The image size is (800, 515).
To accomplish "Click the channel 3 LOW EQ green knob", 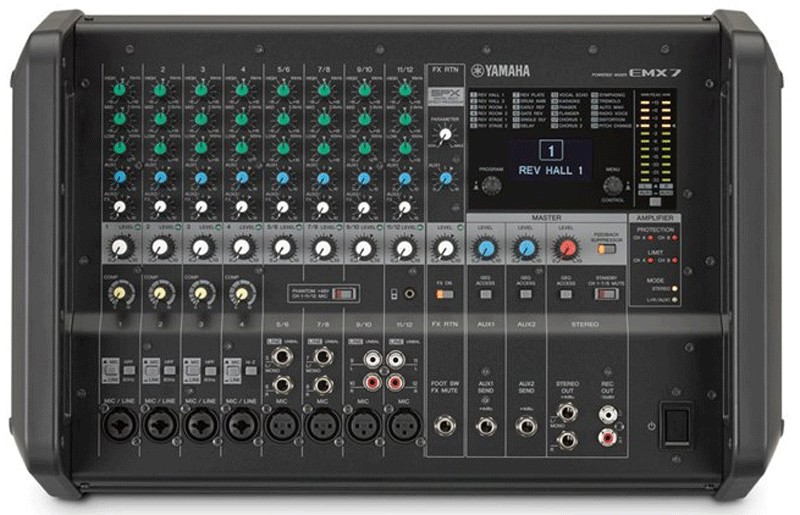I will coord(201,148).
